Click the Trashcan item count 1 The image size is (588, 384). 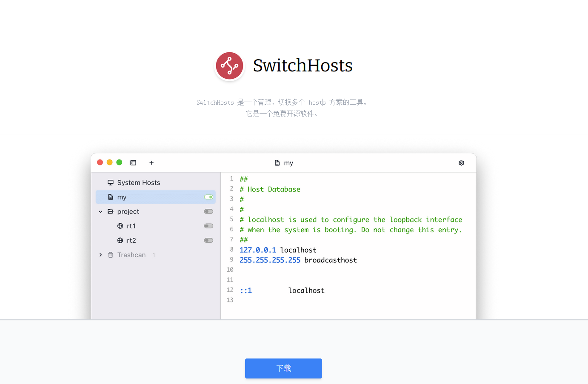pos(154,255)
